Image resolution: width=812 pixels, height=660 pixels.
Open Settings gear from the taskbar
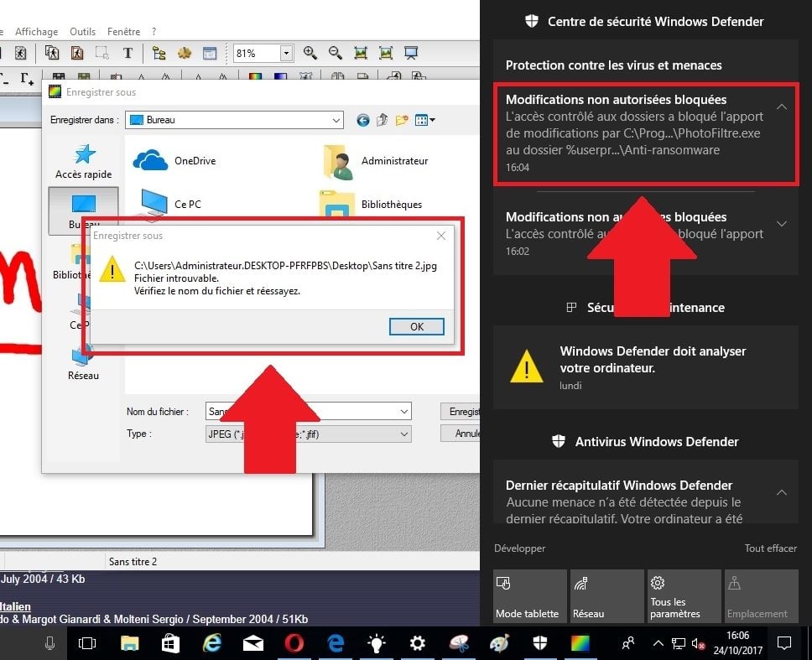(x=418, y=643)
